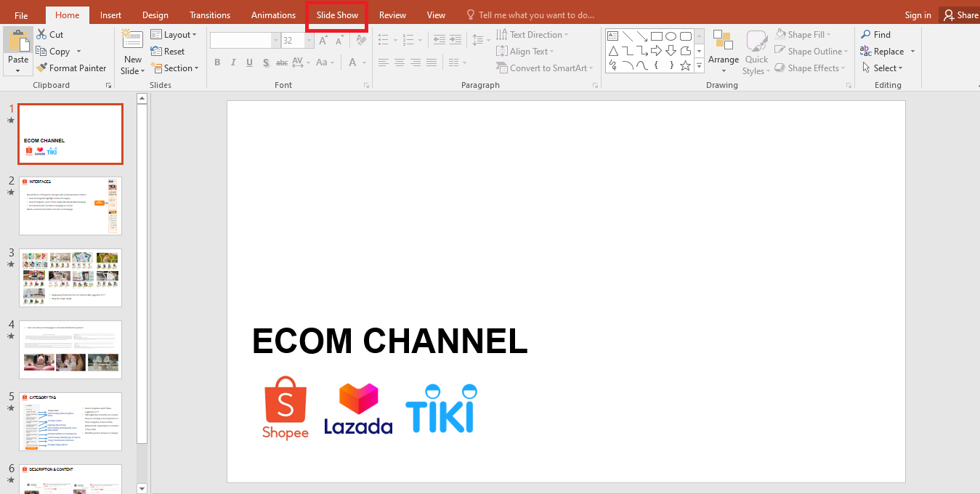
Task: Select the Format Painter tool
Action: pos(72,68)
